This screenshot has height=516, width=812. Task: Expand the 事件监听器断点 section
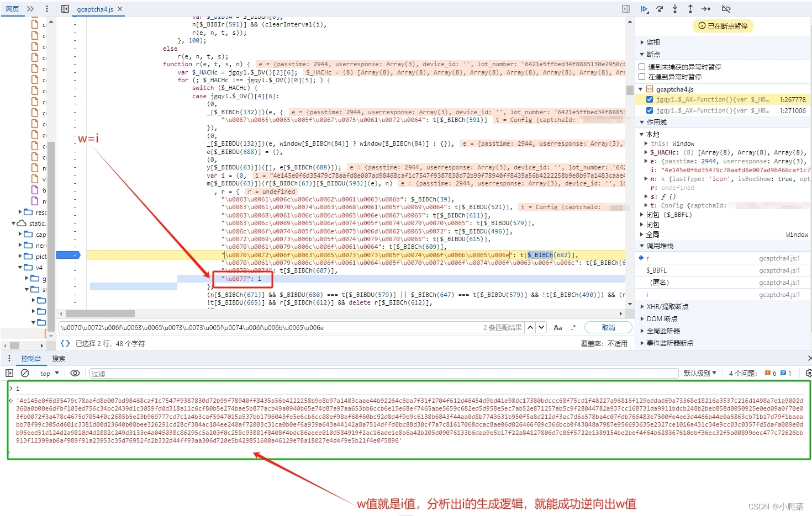coord(669,343)
